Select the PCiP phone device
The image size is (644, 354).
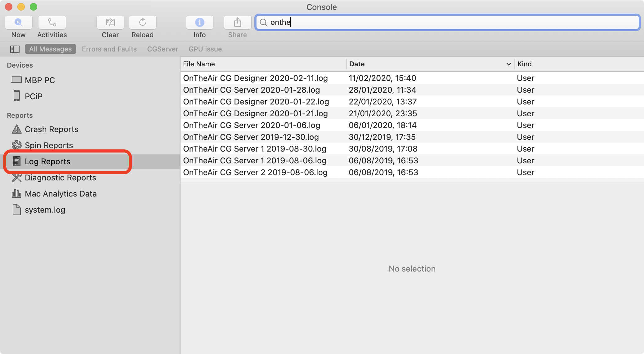pyautogui.click(x=27, y=96)
